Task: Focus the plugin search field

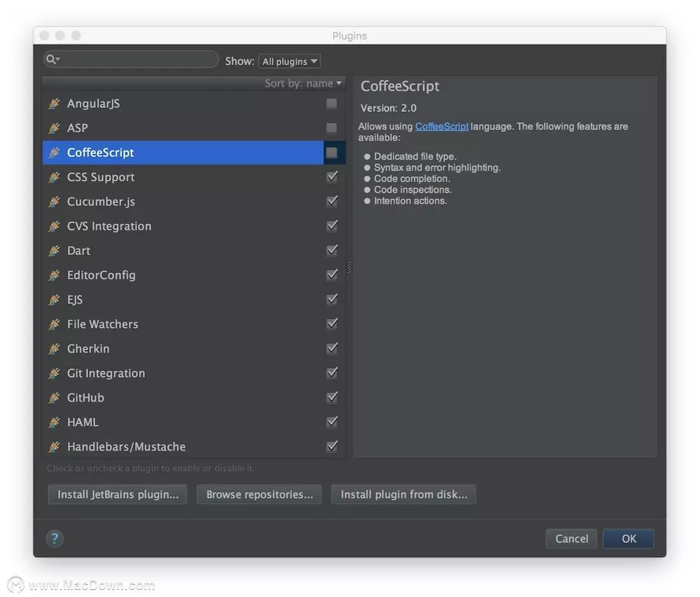Action: coord(131,59)
